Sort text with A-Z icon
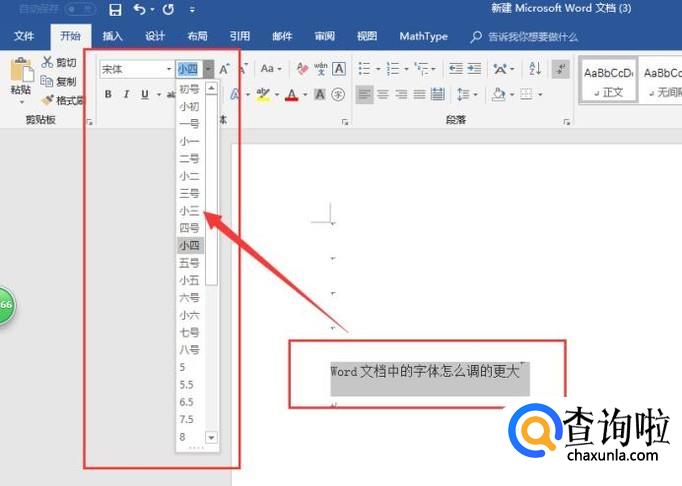The width and height of the screenshot is (682, 486). point(535,69)
